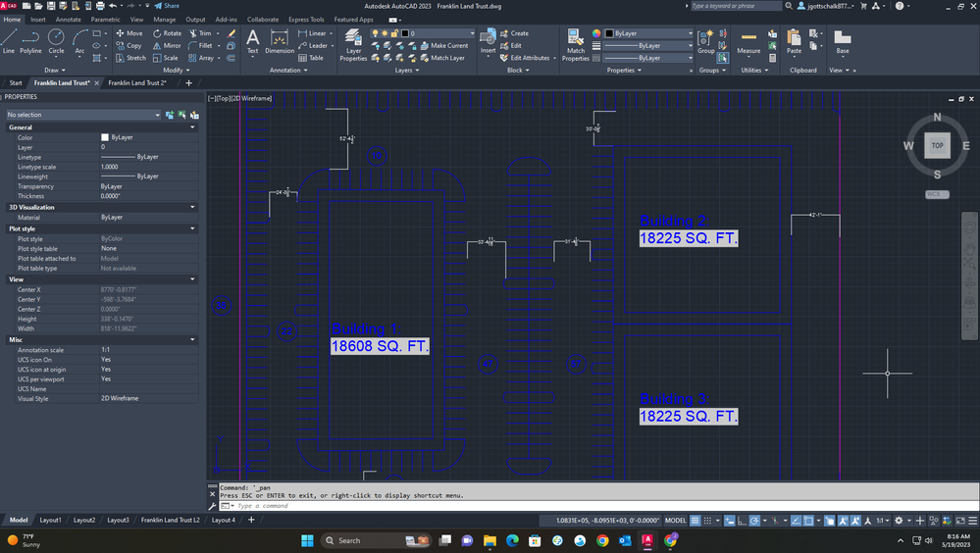Click the Group objects icon
Screen dimensions: 980x553
706,40
